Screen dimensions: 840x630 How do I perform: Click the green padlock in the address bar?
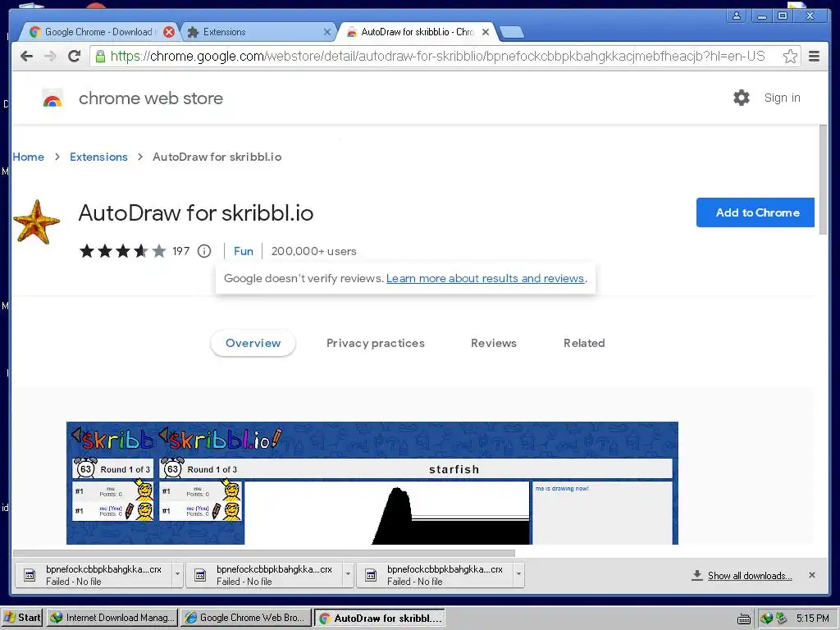pyautogui.click(x=100, y=57)
